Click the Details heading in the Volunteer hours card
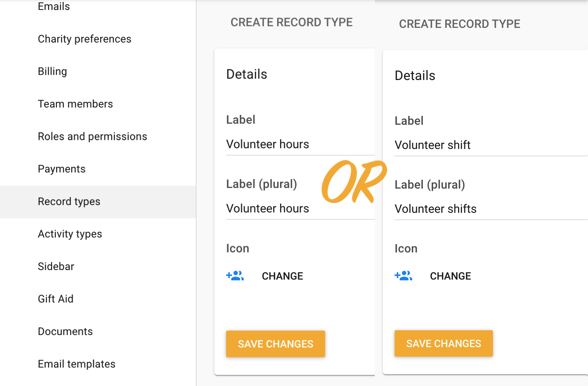The width and height of the screenshot is (588, 386). click(247, 74)
